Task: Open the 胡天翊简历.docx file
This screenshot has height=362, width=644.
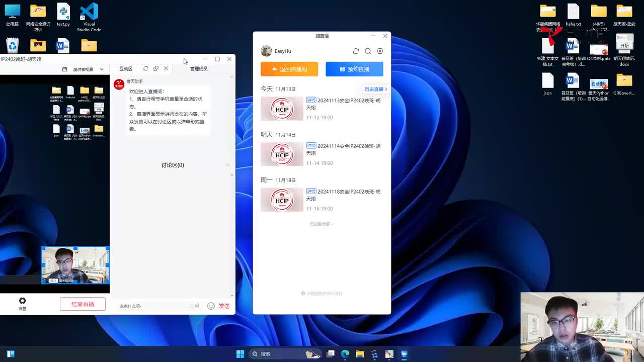Action: click(624, 51)
